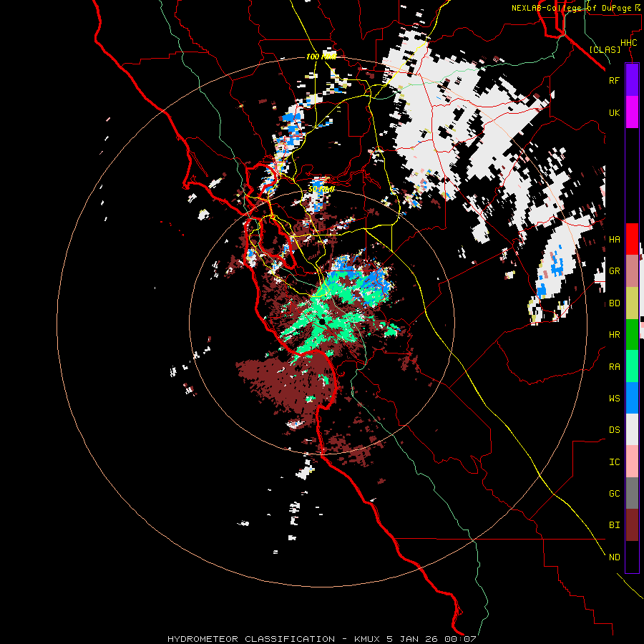Click the DS legend label
Viewport: 644px width, 644px height.
(614, 429)
